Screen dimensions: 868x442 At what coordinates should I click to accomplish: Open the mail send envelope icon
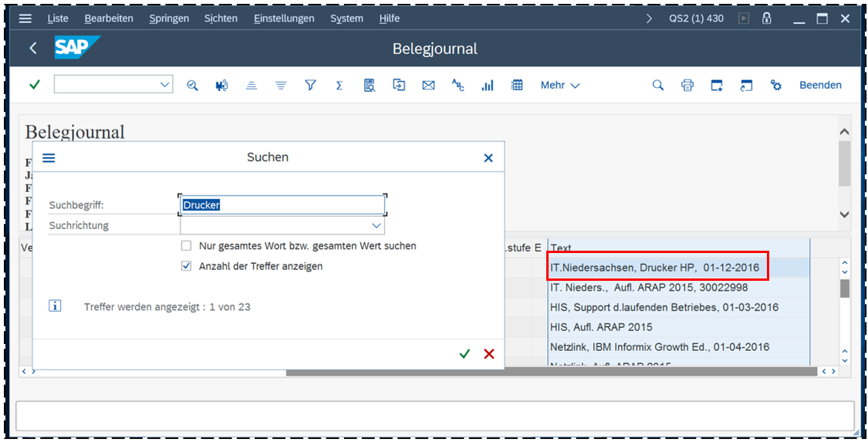tap(428, 85)
